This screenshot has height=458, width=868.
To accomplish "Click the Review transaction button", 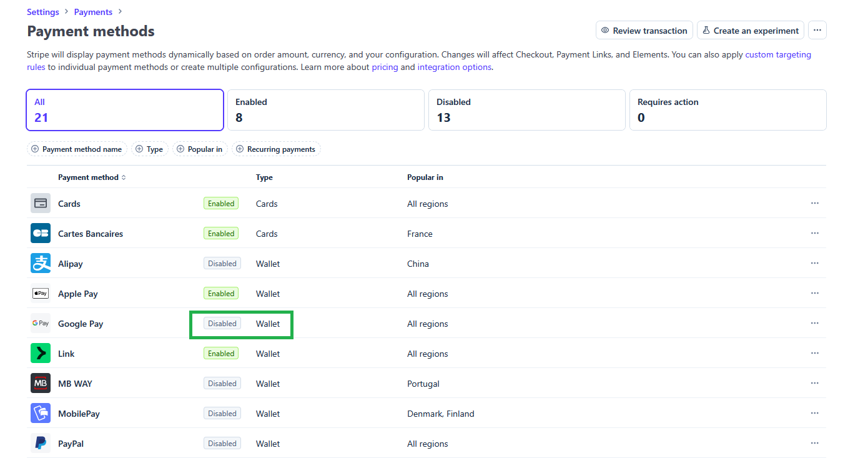I will [644, 31].
